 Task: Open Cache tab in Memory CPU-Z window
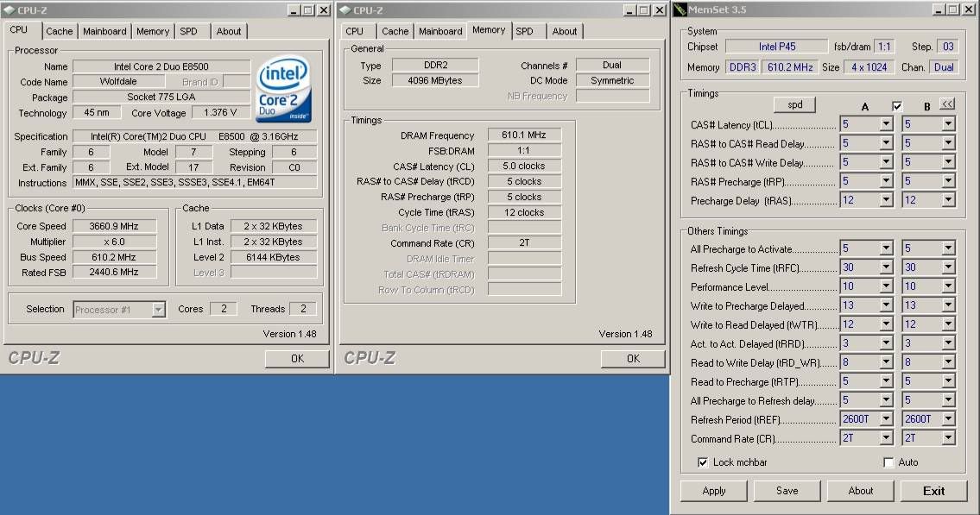395,31
